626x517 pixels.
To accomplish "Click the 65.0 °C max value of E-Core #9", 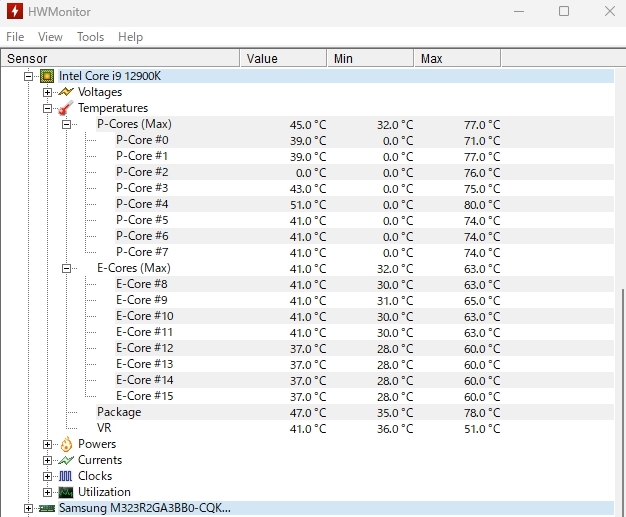I will click(x=482, y=301).
